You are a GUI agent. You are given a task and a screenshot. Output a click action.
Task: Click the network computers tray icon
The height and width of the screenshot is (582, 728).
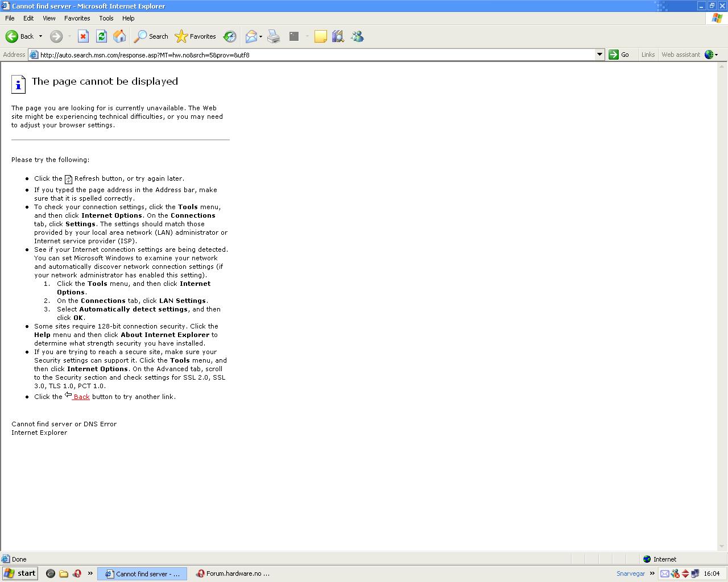pos(695,573)
